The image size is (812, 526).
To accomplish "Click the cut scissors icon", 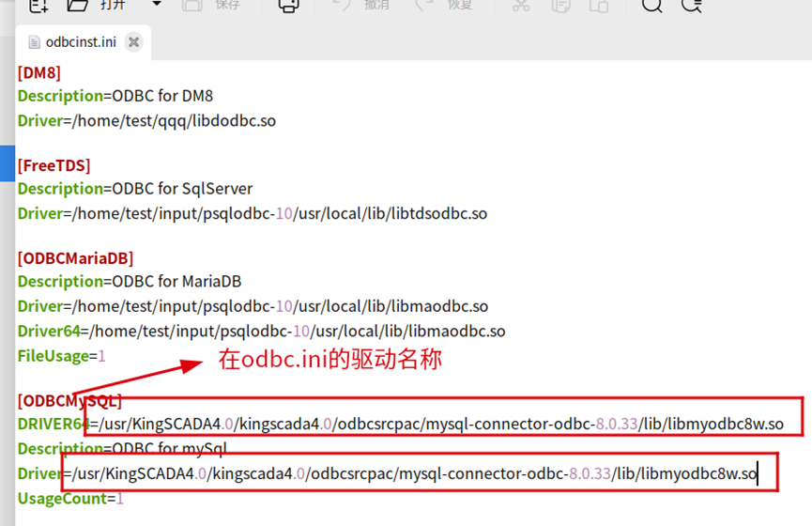I will (x=521, y=6).
